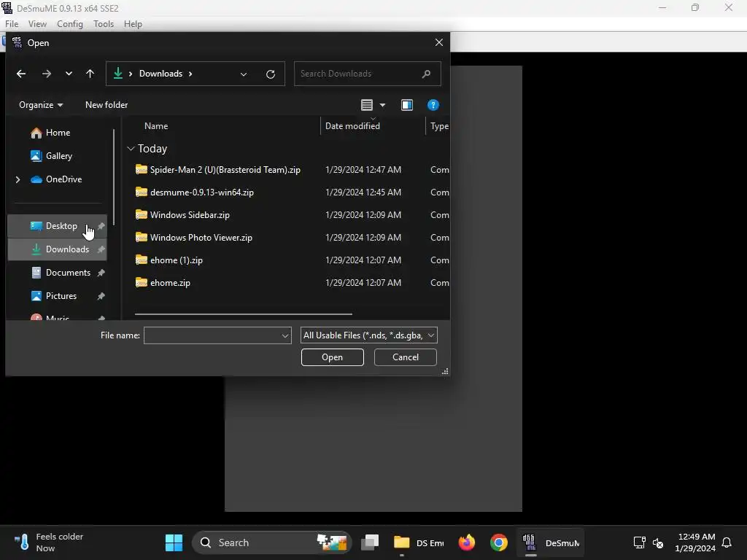Image resolution: width=747 pixels, height=560 pixels.
Task: Open Task View on taskbar
Action: coord(370,542)
